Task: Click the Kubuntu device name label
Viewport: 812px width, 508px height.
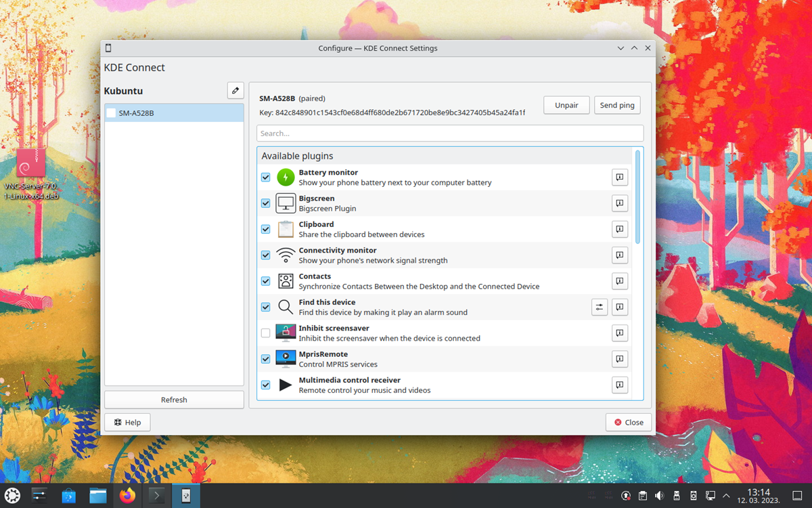Action: (123, 91)
